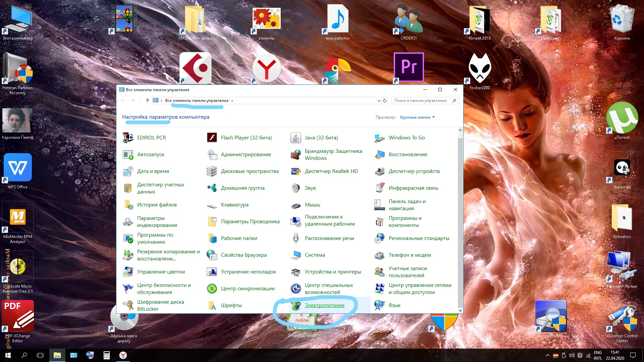Click the control panel search field
Screen dimensions: 644x362
[x=421, y=101]
